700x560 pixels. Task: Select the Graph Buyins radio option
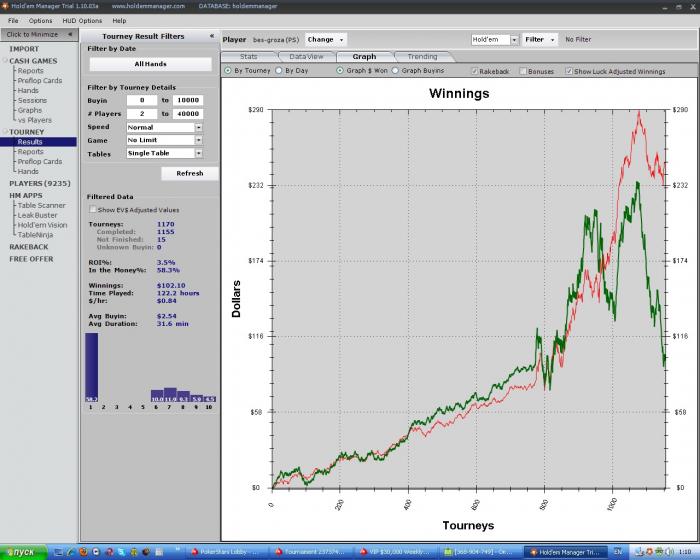click(x=396, y=71)
